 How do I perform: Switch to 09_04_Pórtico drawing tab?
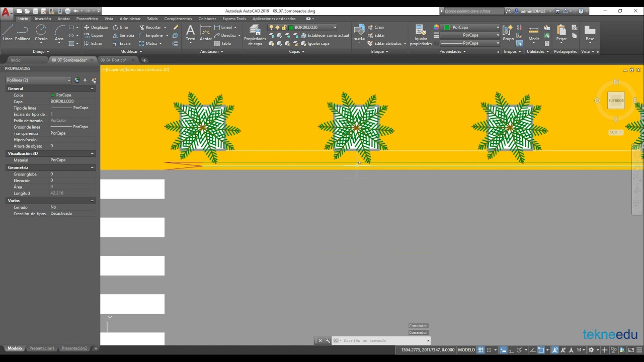(114, 60)
